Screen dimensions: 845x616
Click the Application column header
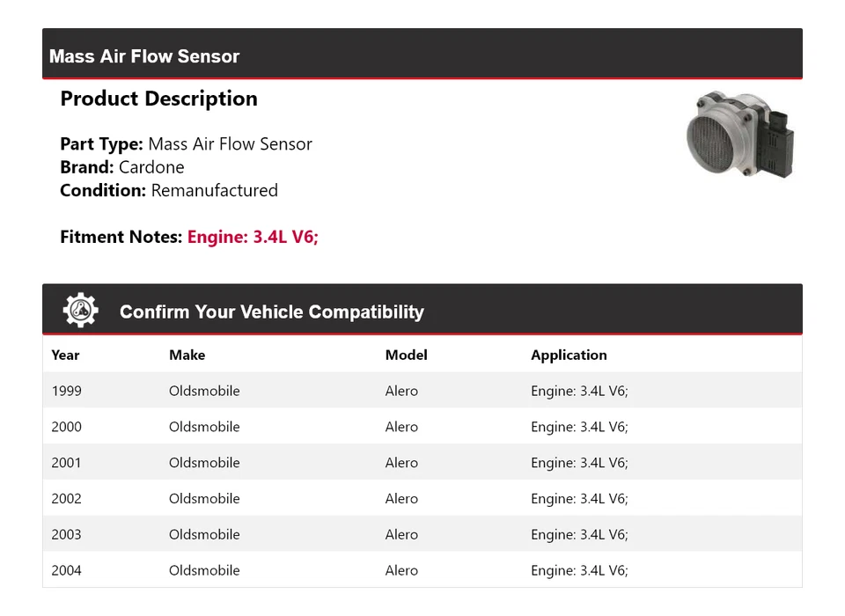click(x=569, y=356)
